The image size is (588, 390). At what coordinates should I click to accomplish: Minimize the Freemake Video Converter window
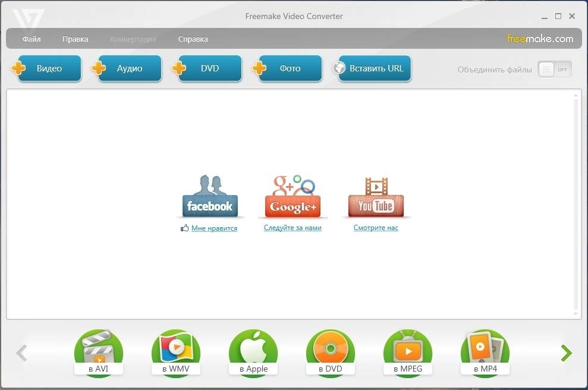[x=545, y=17]
